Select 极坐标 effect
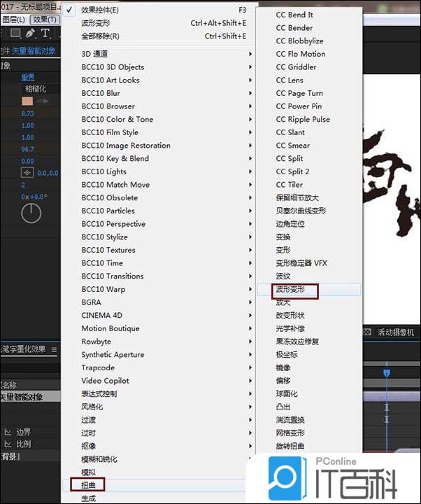The width and height of the screenshot is (421, 504). [x=309, y=354]
